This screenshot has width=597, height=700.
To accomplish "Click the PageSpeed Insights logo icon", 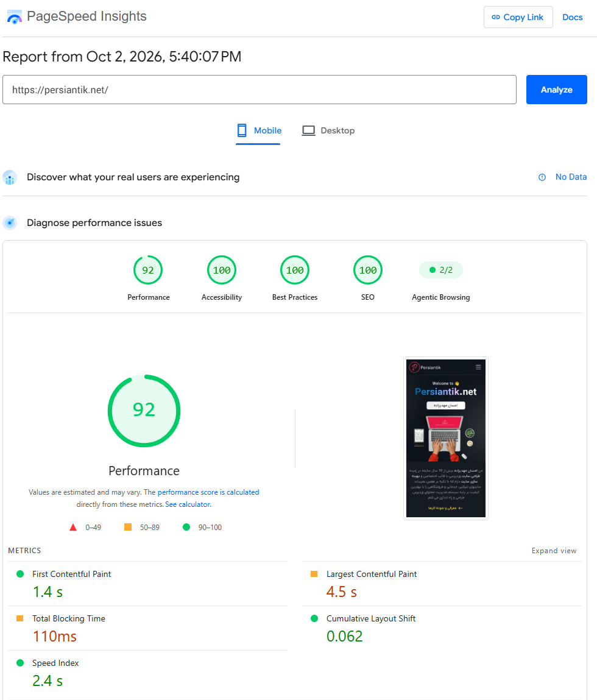I will [14, 17].
